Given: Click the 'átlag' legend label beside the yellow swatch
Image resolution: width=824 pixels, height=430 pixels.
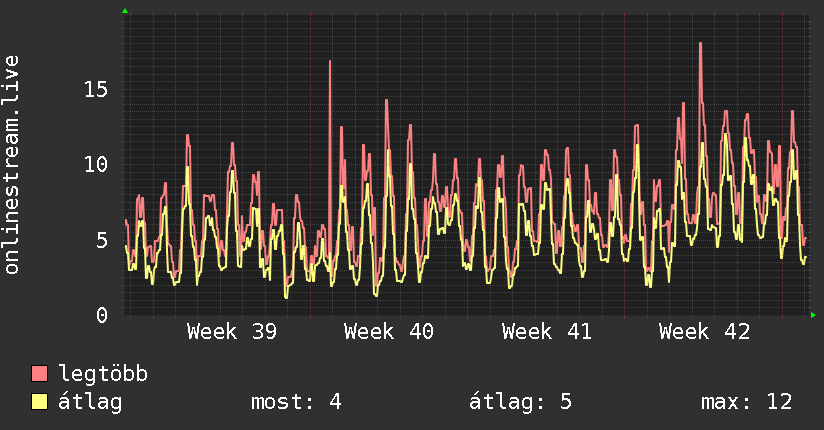Looking at the screenshot, I should (x=90, y=402).
